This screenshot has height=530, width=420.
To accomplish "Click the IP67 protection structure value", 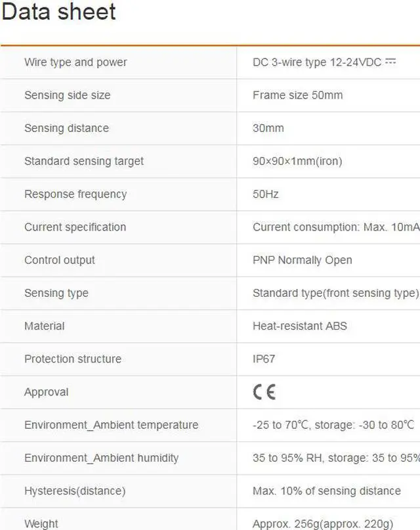I will 264,359.
